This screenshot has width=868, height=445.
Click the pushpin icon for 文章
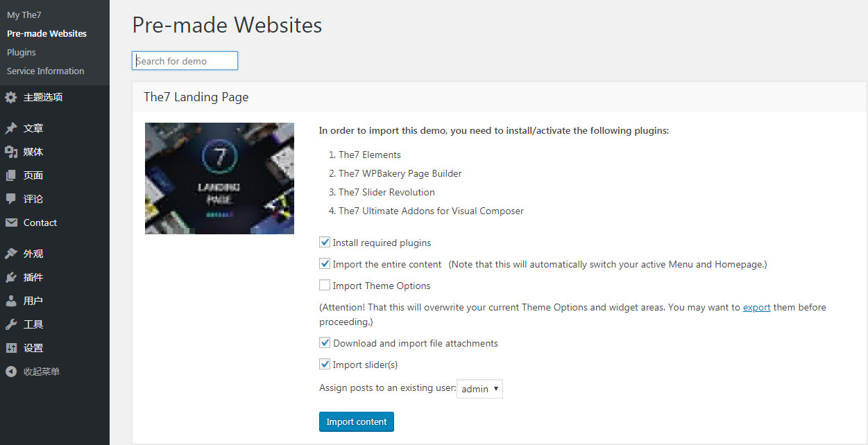coord(10,128)
